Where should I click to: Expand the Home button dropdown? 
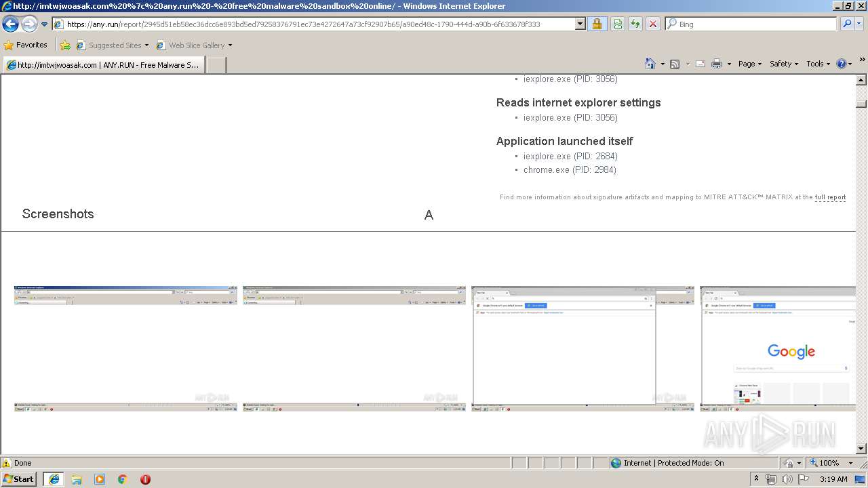tap(663, 64)
